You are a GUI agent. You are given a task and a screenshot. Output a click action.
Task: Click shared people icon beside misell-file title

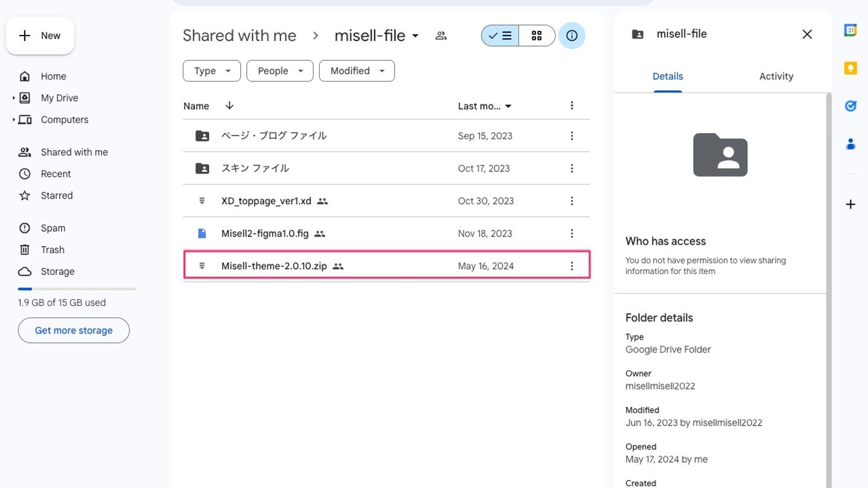[441, 36]
